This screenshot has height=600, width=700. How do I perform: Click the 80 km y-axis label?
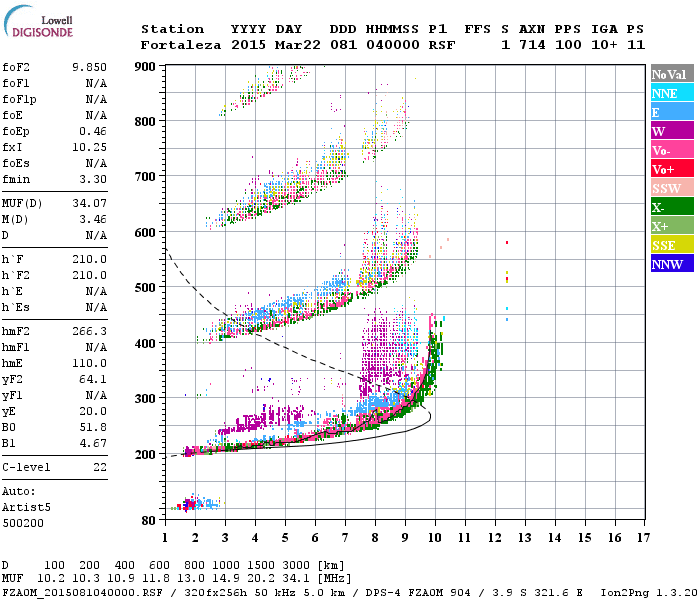(x=148, y=521)
